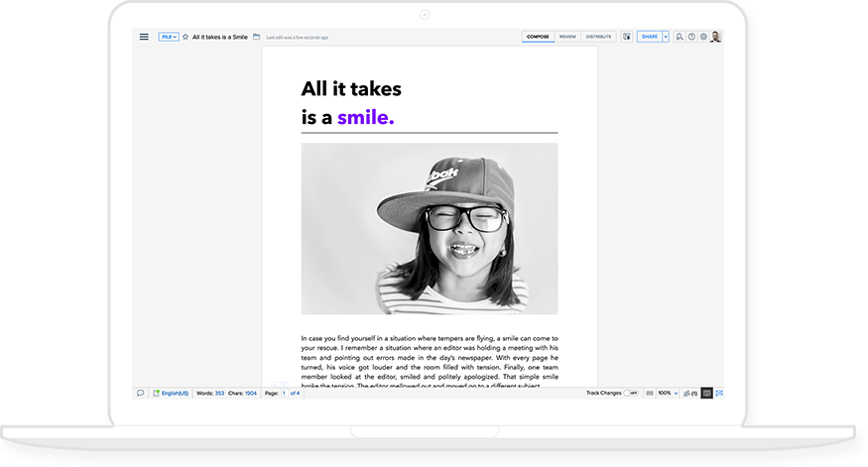The height and width of the screenshot is (467, 868).
Task: Switch to the Review tab
Action: click(x=567, y=37)
